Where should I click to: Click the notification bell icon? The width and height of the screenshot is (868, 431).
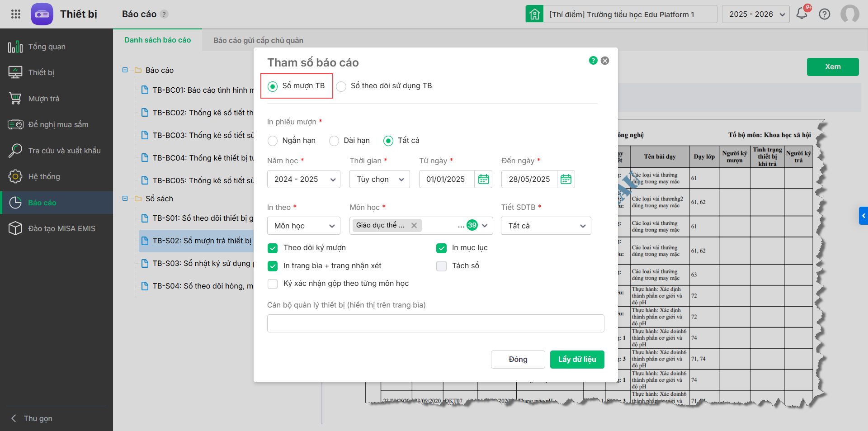pos(802,14)
